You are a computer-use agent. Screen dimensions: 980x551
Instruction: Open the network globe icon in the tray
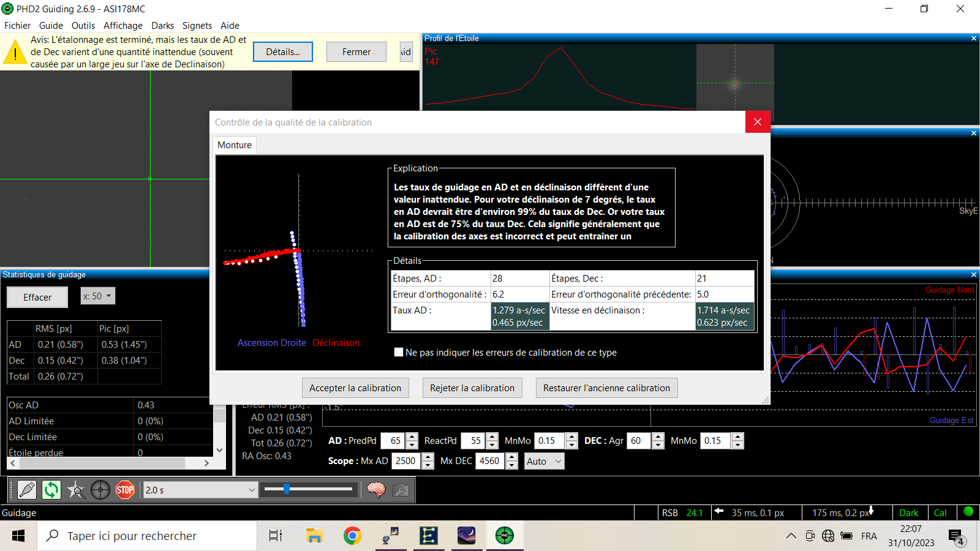828,536
